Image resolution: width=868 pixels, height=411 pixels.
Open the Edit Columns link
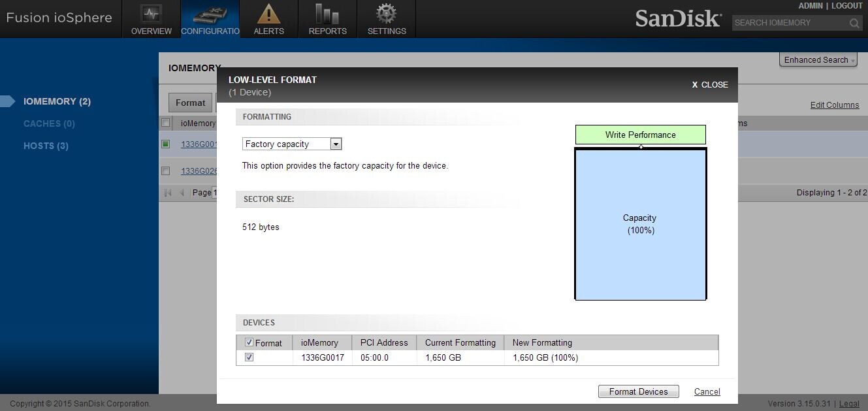[x=835, y=105]
